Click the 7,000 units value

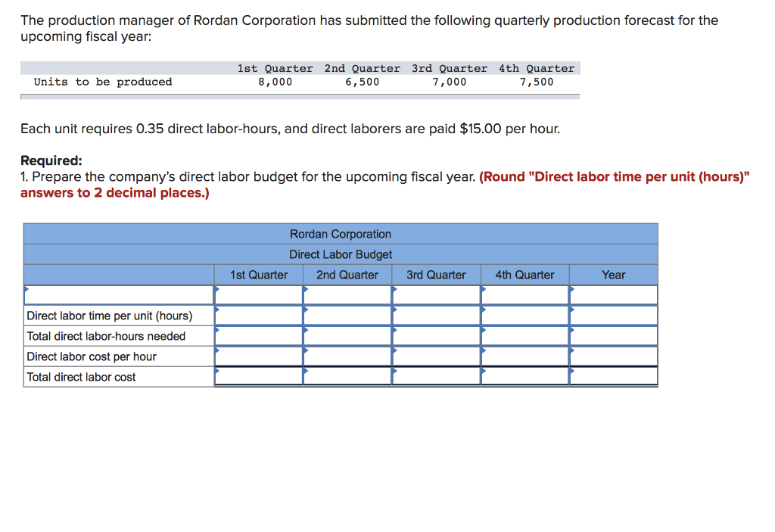450,82
